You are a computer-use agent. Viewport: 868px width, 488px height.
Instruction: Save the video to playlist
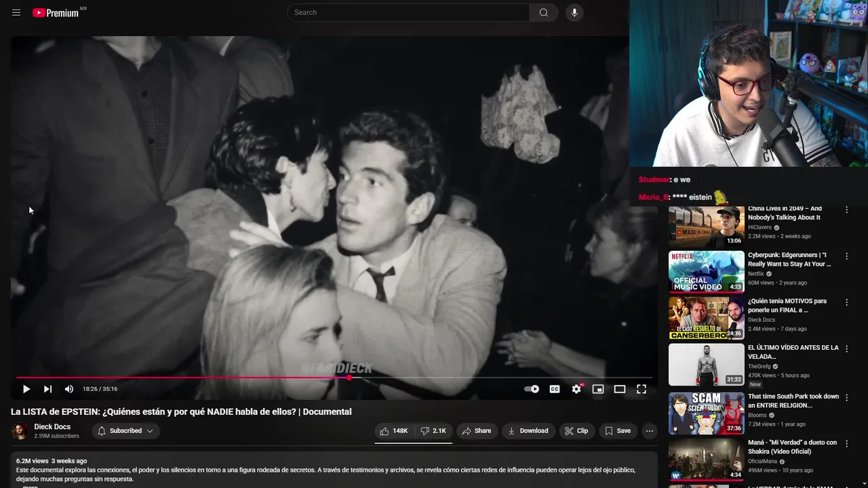click(618, 431)
